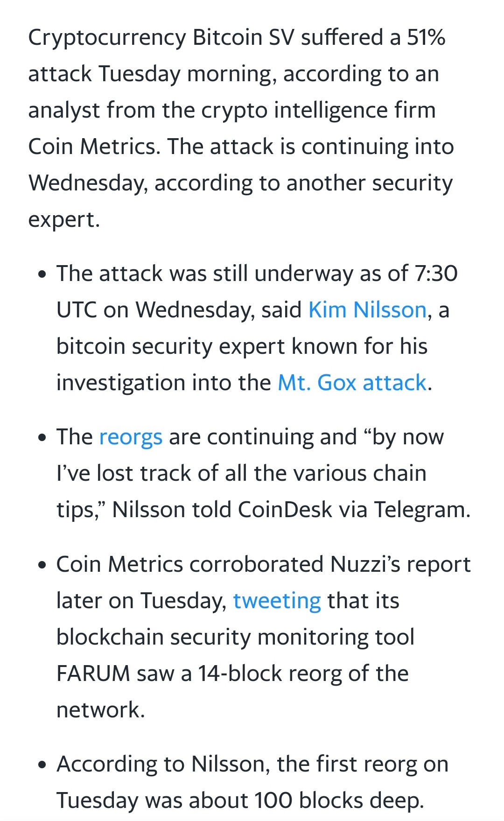Click the bullet dot before 'The reorgs'

click(43, 438)
